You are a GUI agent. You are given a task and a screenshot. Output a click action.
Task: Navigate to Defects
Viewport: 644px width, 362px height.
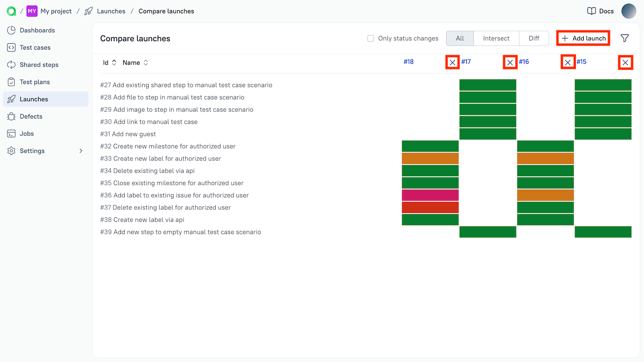[x=32, y=116]
